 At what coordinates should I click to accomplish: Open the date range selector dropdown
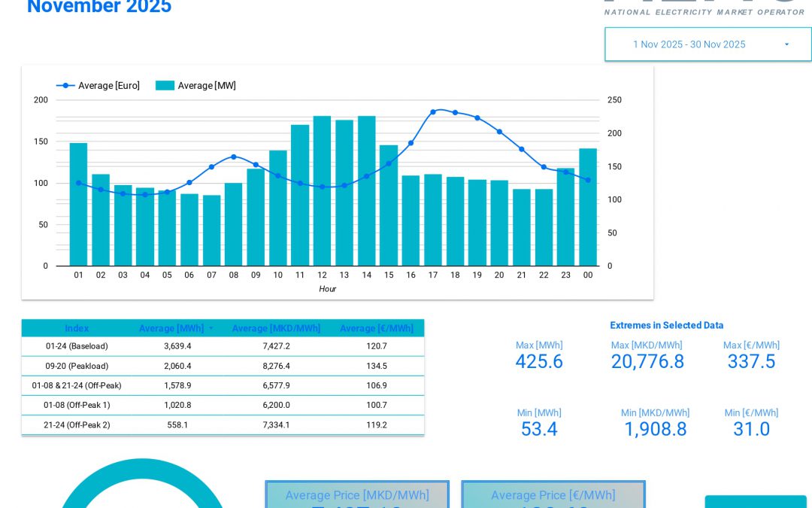coord(707,44)
